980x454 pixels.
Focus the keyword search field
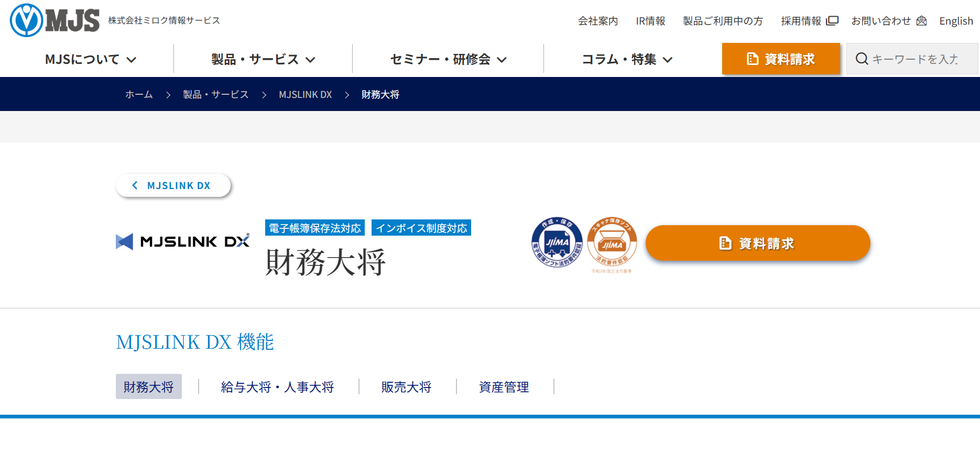tap(912, 59)
